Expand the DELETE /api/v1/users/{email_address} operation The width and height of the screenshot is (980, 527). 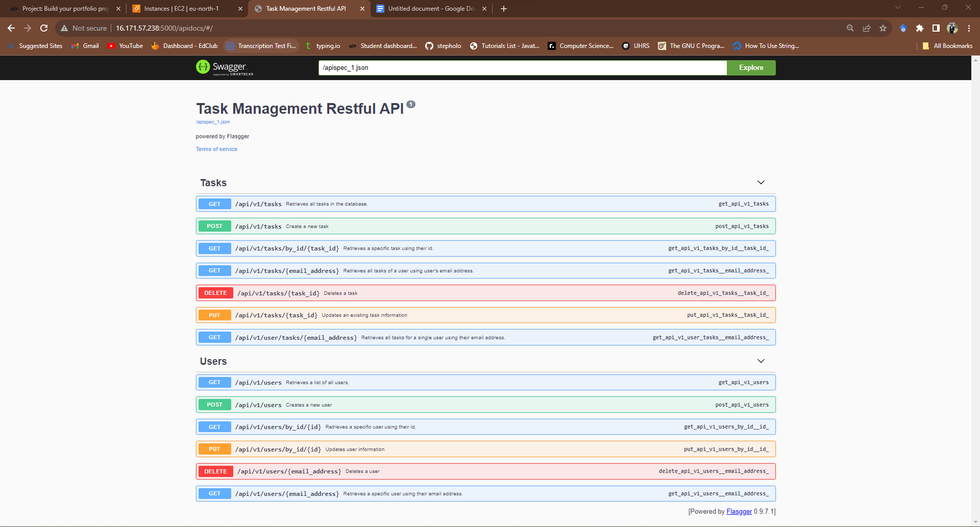pyautogui.click(x=485, y=471)
